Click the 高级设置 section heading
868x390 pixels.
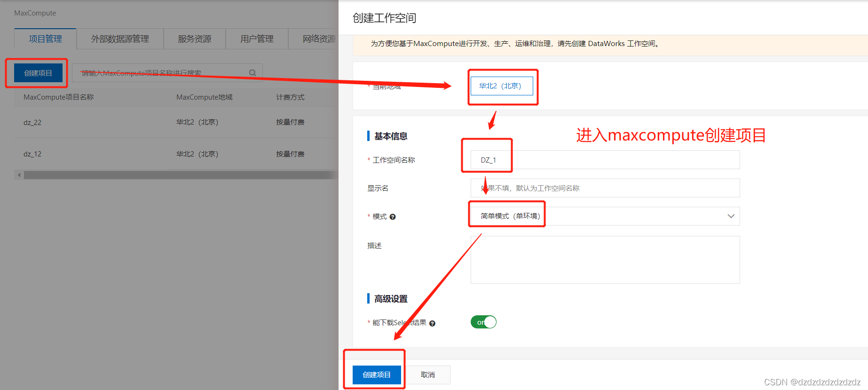tap(391, 299)
